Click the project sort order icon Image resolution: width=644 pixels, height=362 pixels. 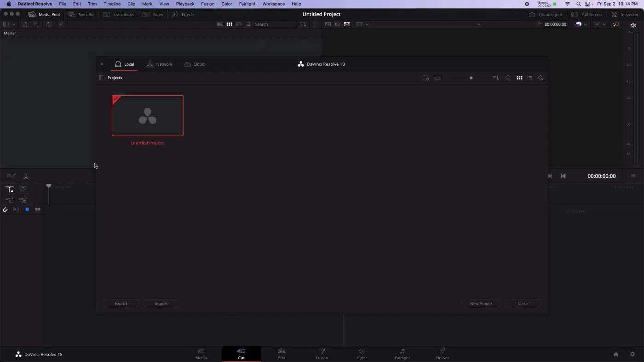point(495,78)
